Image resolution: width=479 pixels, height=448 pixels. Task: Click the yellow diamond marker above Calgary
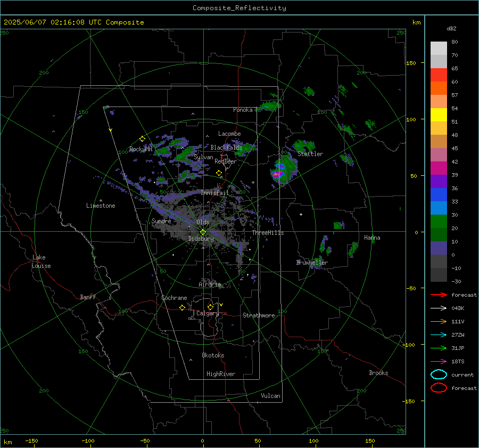coord(210,307)
